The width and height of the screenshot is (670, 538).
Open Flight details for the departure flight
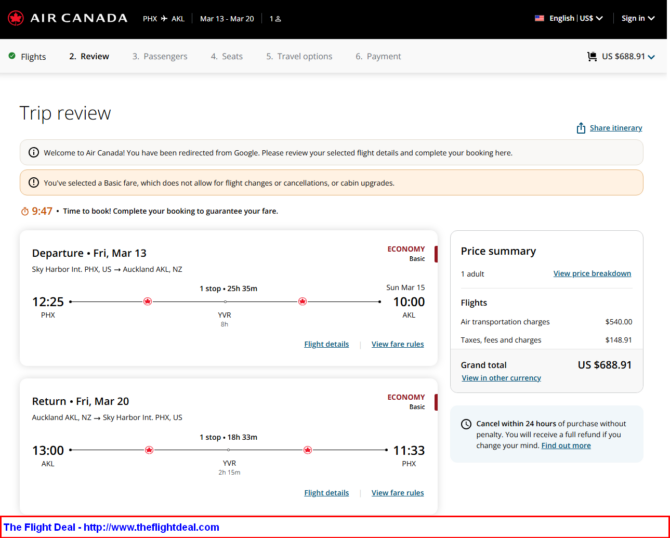tap(326, 344)
